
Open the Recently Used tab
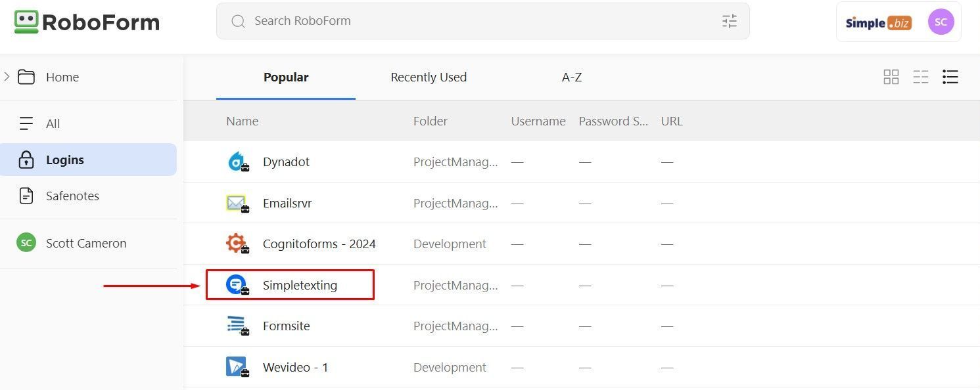tap(429, 77)
